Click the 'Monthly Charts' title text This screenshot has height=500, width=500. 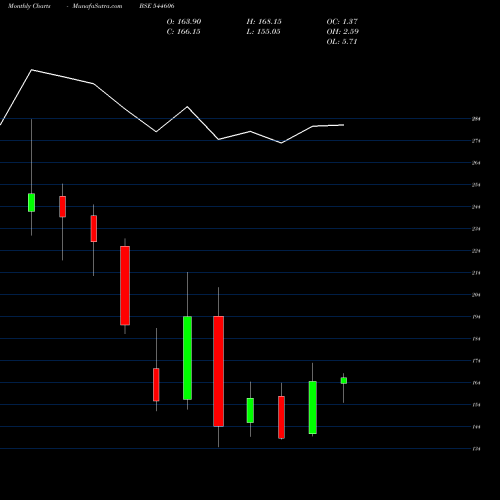[x=29, y=6]
